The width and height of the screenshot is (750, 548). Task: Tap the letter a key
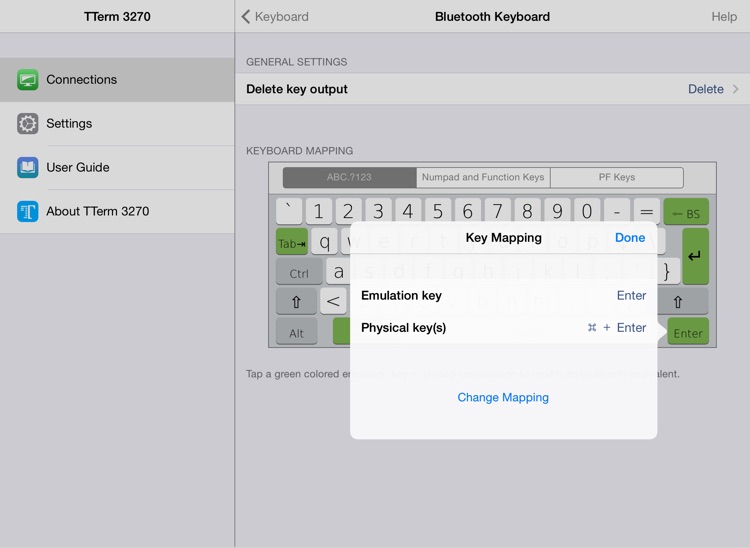tap(338, 272)
